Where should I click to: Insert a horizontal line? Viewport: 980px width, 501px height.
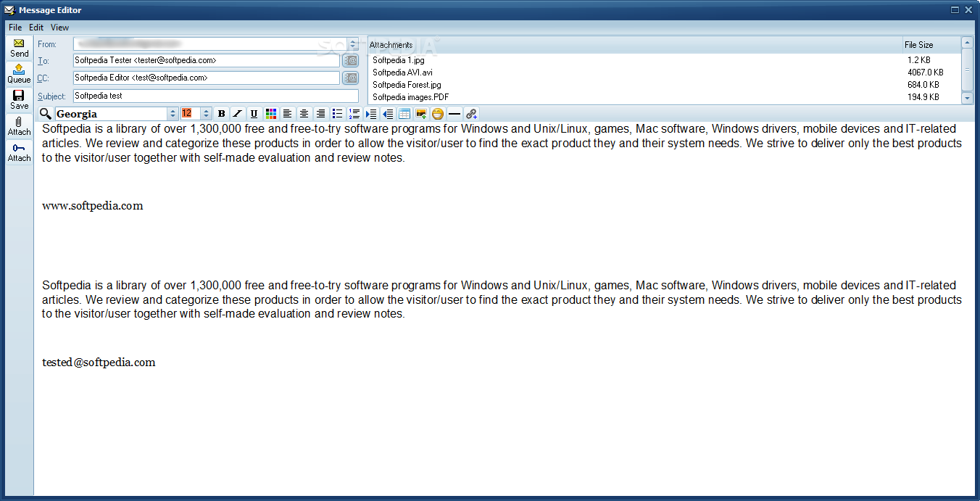(454, 114)
